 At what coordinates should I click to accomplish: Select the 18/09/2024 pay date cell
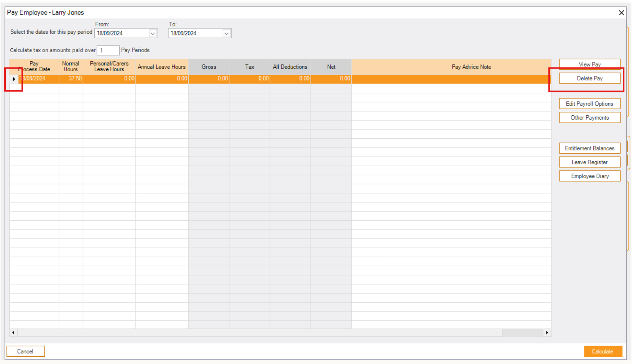(x=38, y=79)
